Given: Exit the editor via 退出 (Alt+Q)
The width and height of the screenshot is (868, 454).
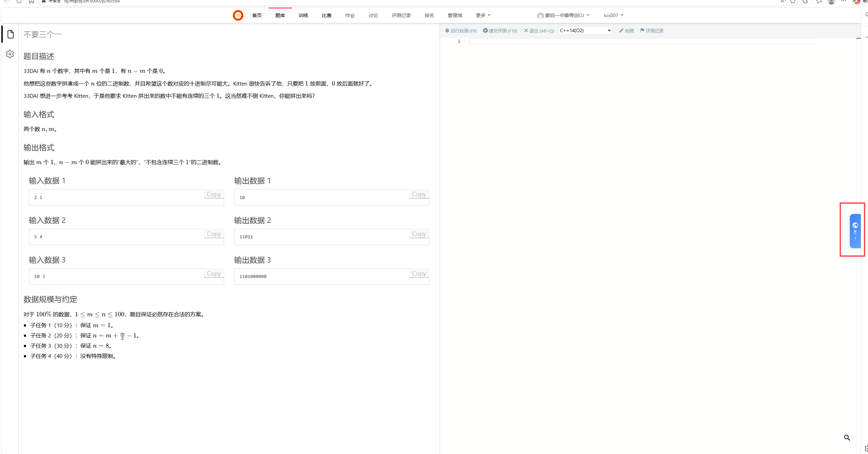Looking at the screenshot, I should point(539,31).
